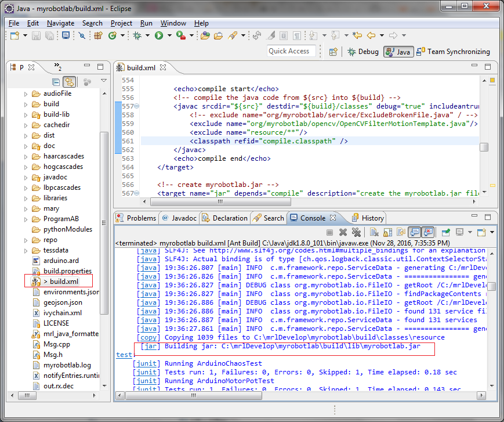The image size is (504, 422).
Task: Toggle Link with Editor in explorer
Action: click(x=69, y=82)
